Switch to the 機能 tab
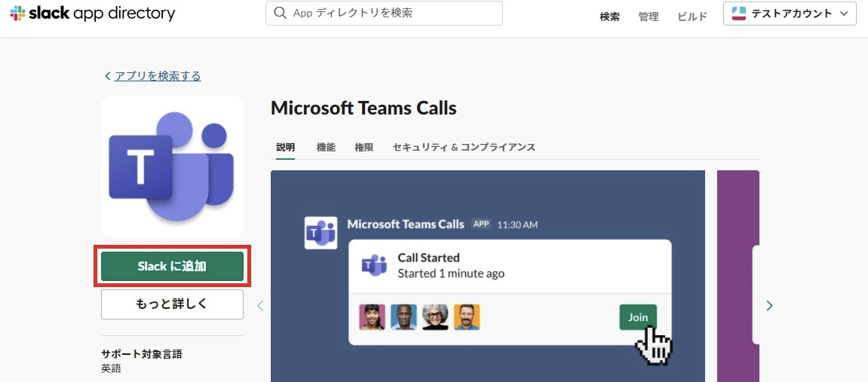 [x=326, y=148]
